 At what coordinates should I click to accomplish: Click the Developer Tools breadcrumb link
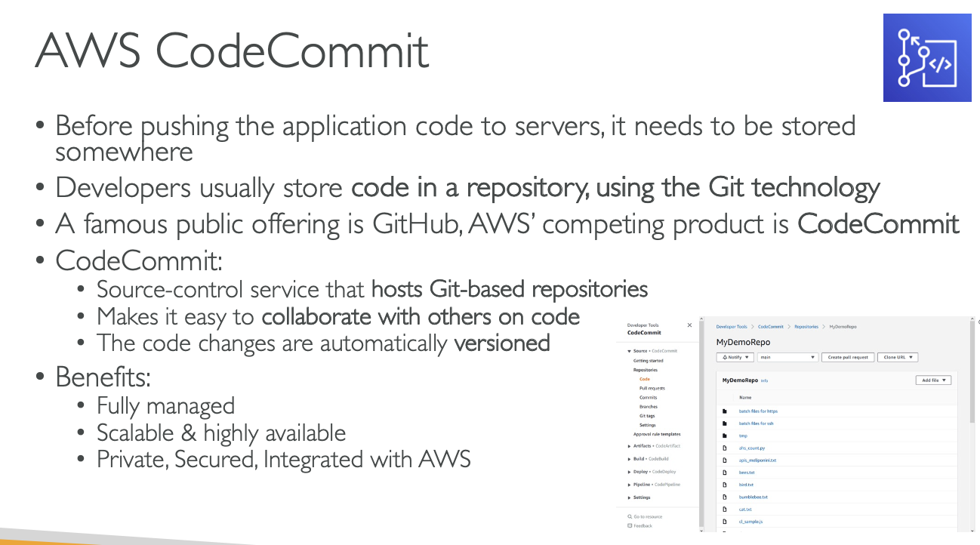(x=731, y=327)
